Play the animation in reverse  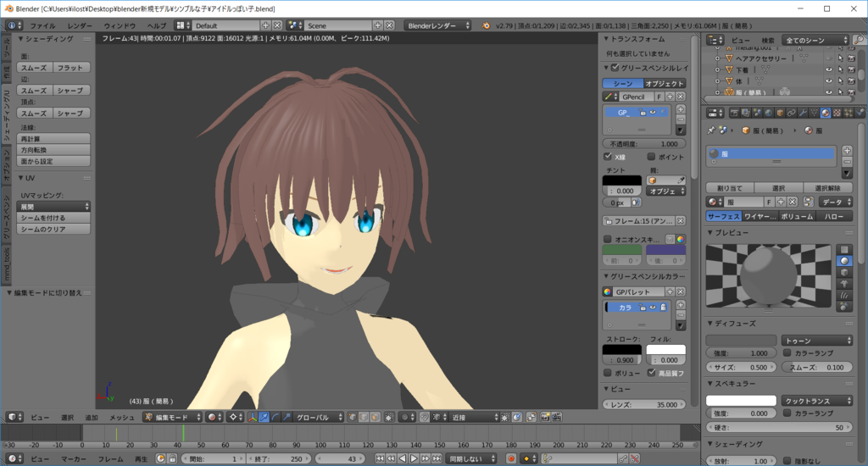click(403, 458)
